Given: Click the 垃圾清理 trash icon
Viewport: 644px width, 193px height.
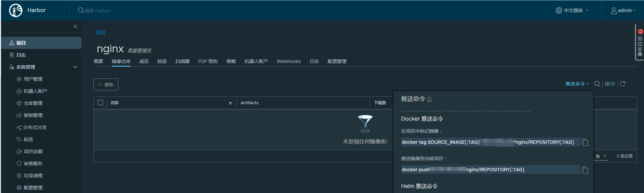Looking at the screenshot, I should [x=19, y=176].
